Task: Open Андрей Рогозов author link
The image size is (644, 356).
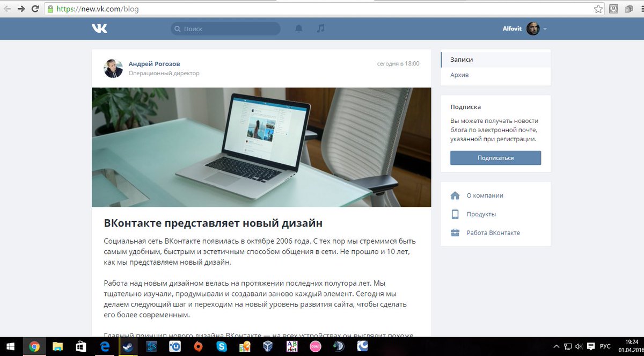Action: click(x=154, y=63)
